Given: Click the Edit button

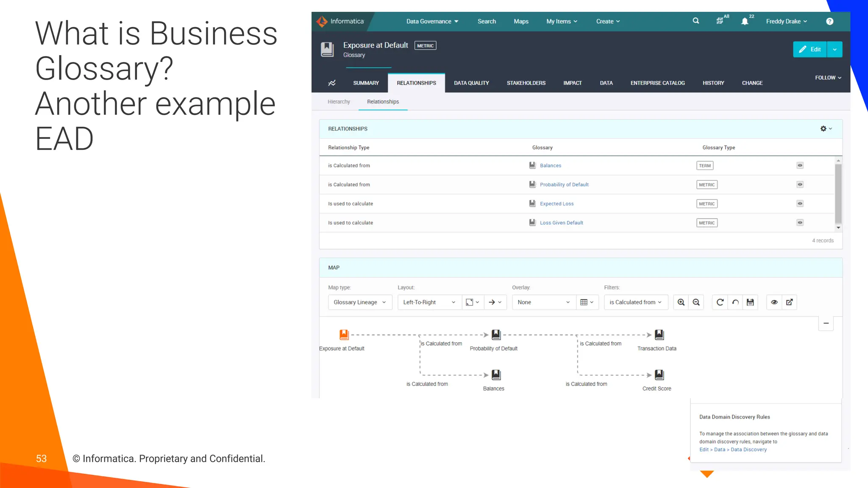Looking at the screenshot, I should tap(810, 49).
